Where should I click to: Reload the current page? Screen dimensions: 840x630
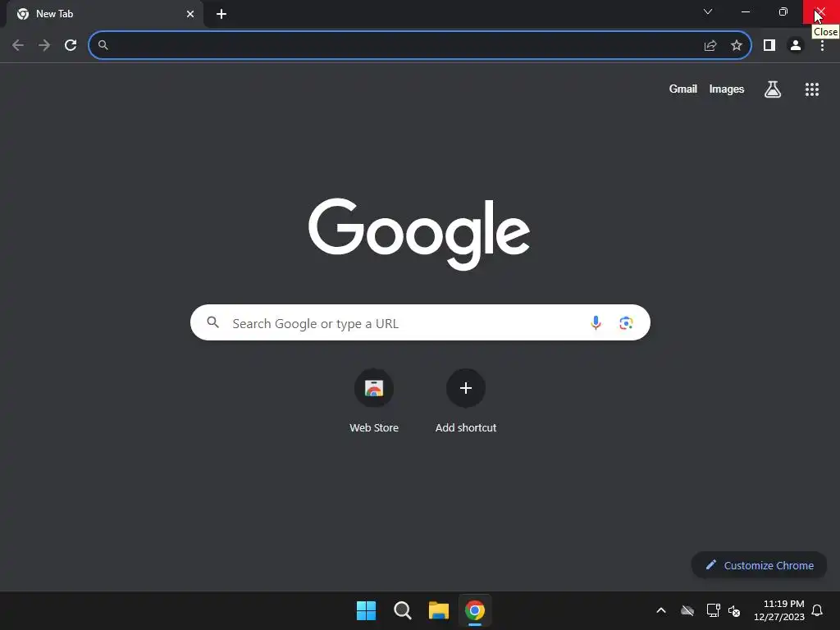pos(71,45)
